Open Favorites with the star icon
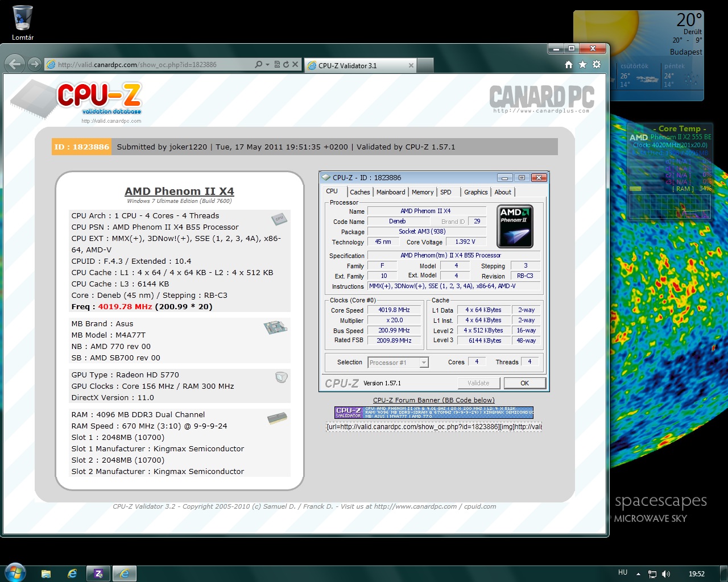Image resolution: width=728 pixels, height=582 pixels. [582, 65]
